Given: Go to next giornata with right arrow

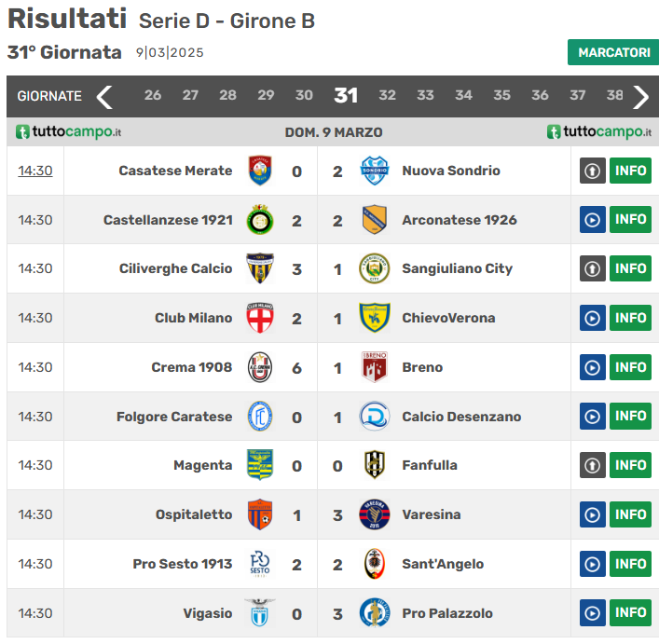Looking at the screenshot, I should tap(640, 96).
